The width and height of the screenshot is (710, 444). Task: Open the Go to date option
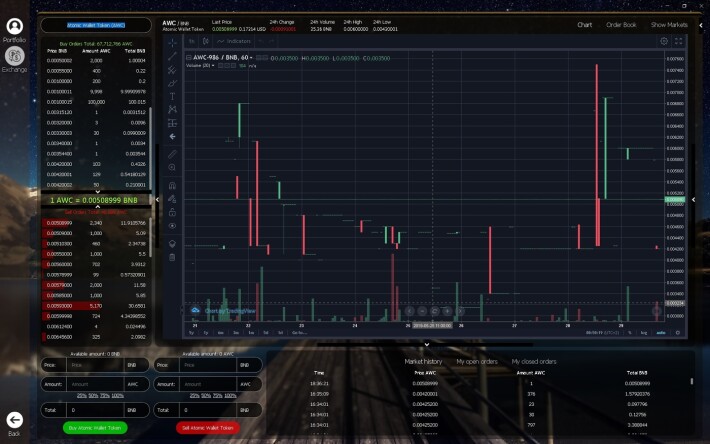(x=299, y=333)
